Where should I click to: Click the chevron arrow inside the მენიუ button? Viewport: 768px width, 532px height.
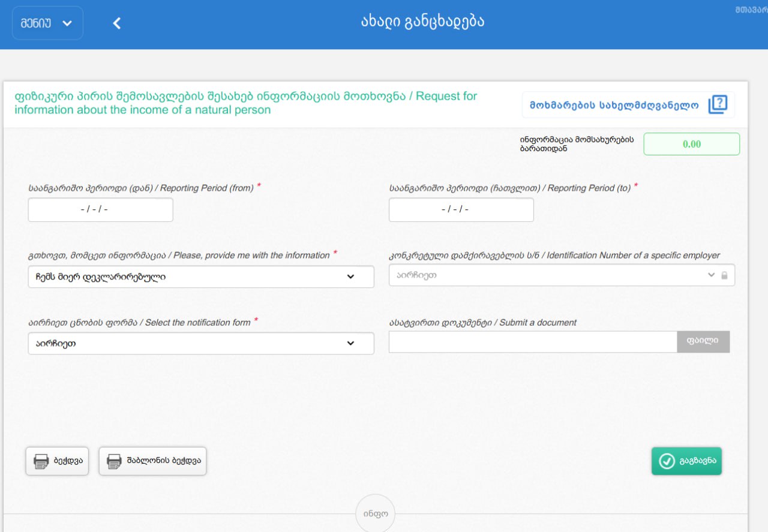coord(67,23)
